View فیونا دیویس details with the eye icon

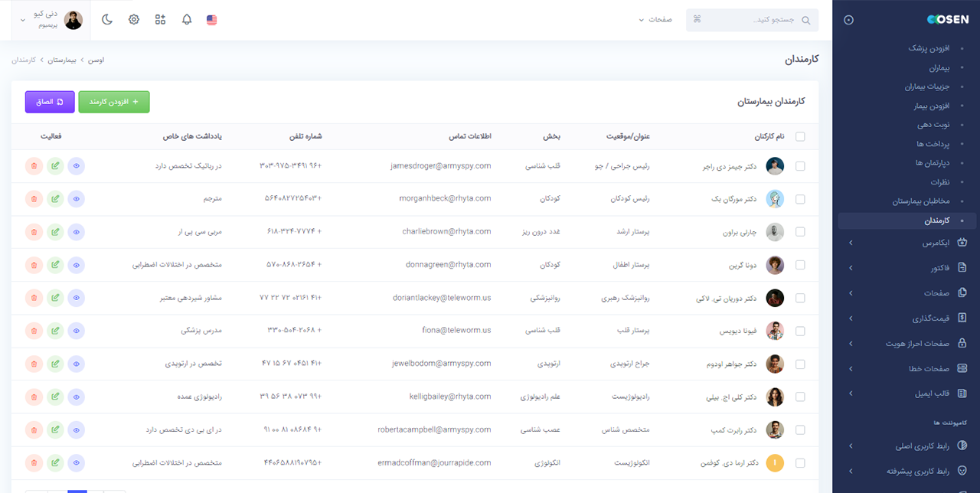76,331
